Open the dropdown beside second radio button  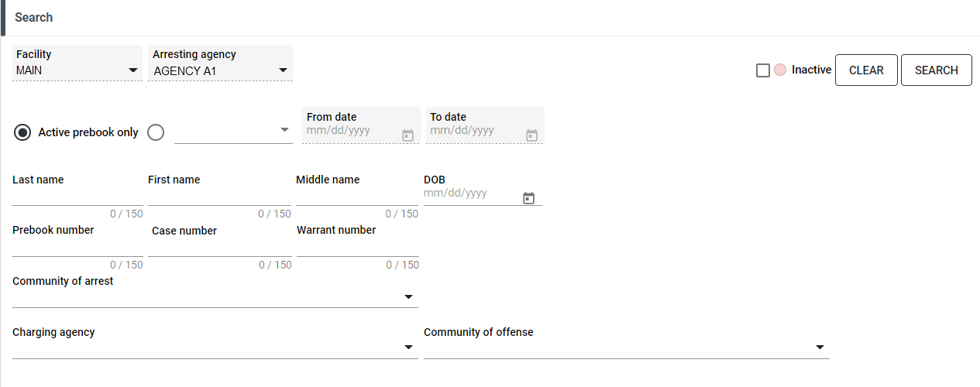(233, 132)
